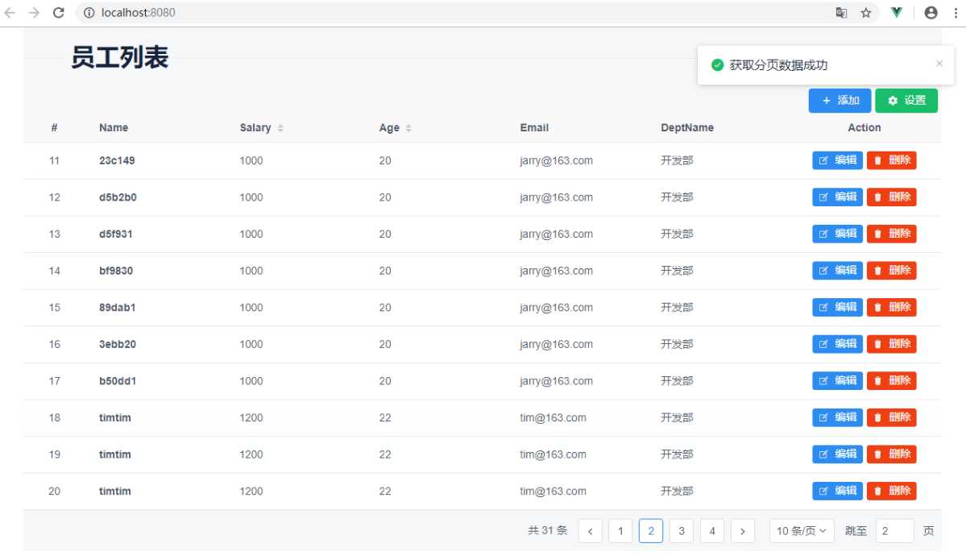Viewport: 966px width, 560px height.
Task: Click the DeptName column header
Action: coord(687,127)
